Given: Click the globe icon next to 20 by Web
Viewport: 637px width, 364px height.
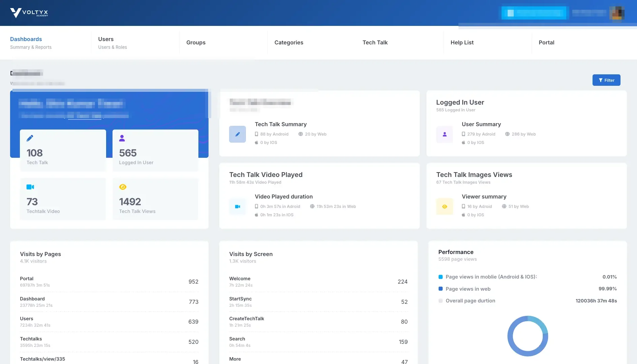Looking at the screenshot, I should point(300,134).
